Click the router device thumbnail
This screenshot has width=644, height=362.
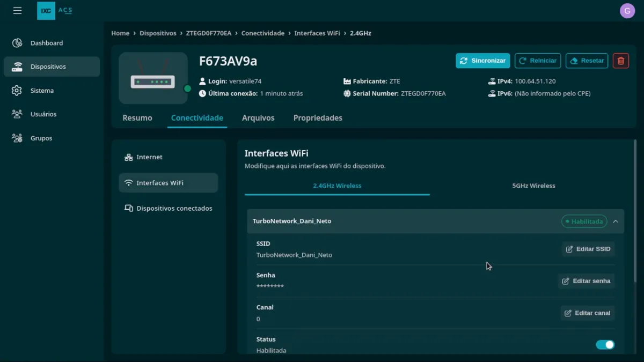tap(153, 78)
